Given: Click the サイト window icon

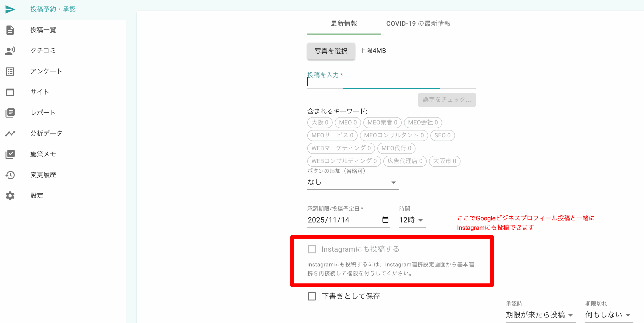Looking at the screenshot, I should pos(10,92).
